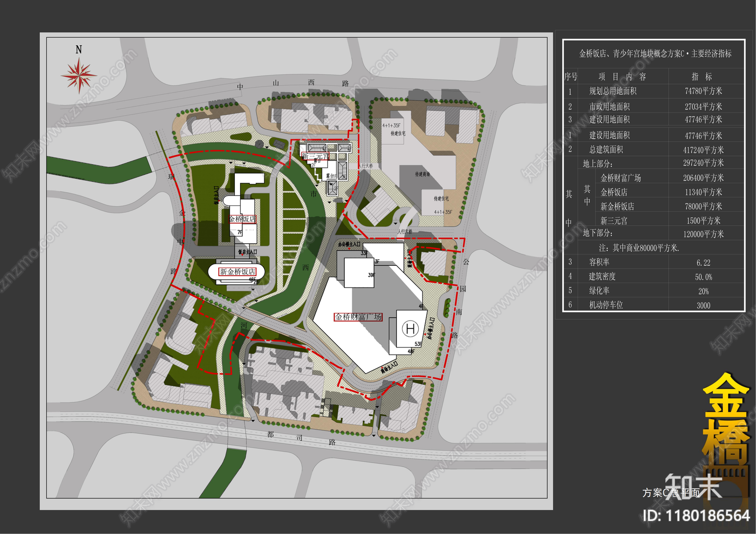This screenshot has height=534, width=756.
Task: Select the 金桥财富广场 label on the site plan
Action: (358, 317)
